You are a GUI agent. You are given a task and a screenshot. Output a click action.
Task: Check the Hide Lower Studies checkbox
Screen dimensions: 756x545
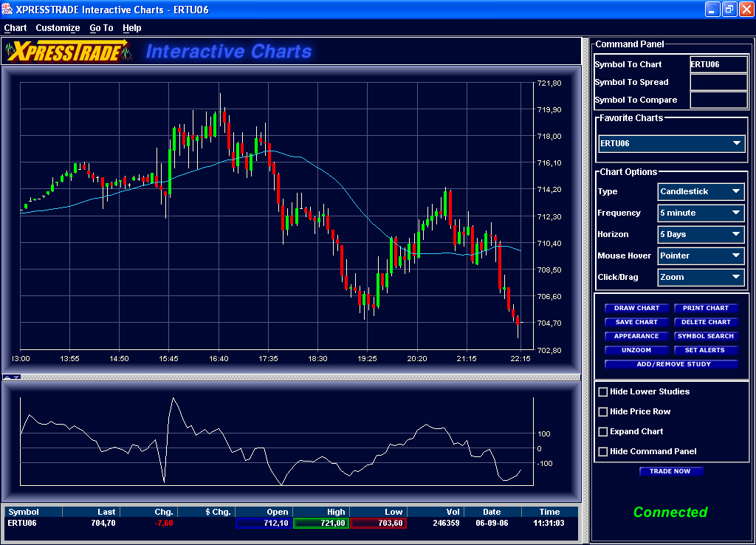click(x=602, y=392)
